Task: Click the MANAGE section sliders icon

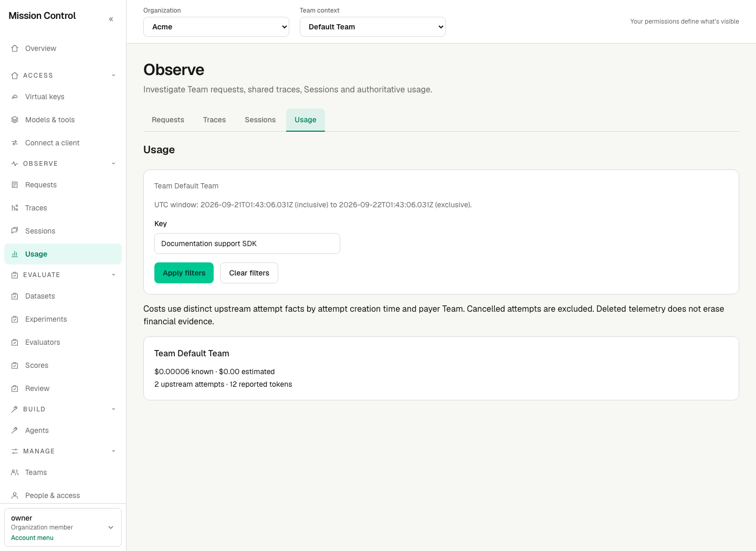Action: (15, 451)
